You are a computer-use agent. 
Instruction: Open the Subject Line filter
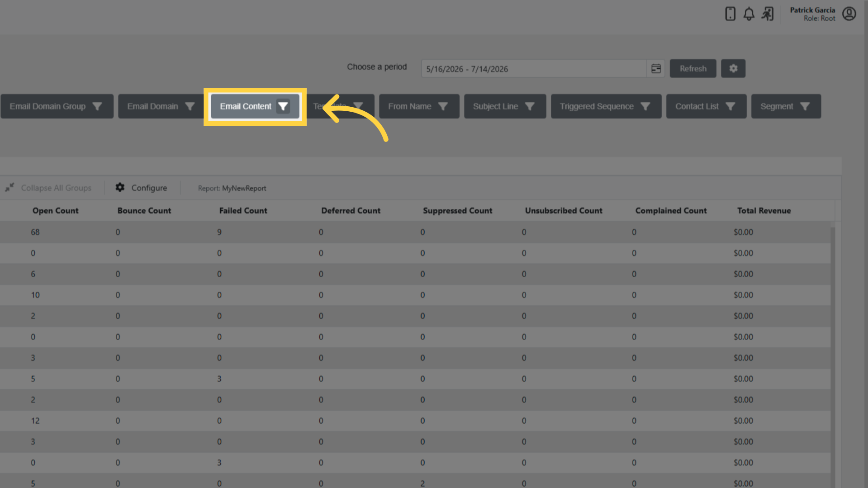tap(505, 106)
